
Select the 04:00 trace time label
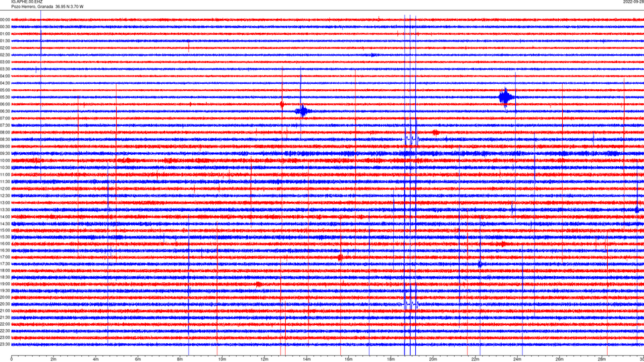5,76
